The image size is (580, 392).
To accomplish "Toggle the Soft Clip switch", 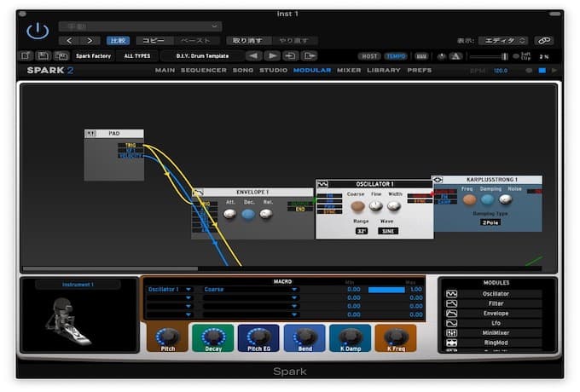I will coord(516,56).
